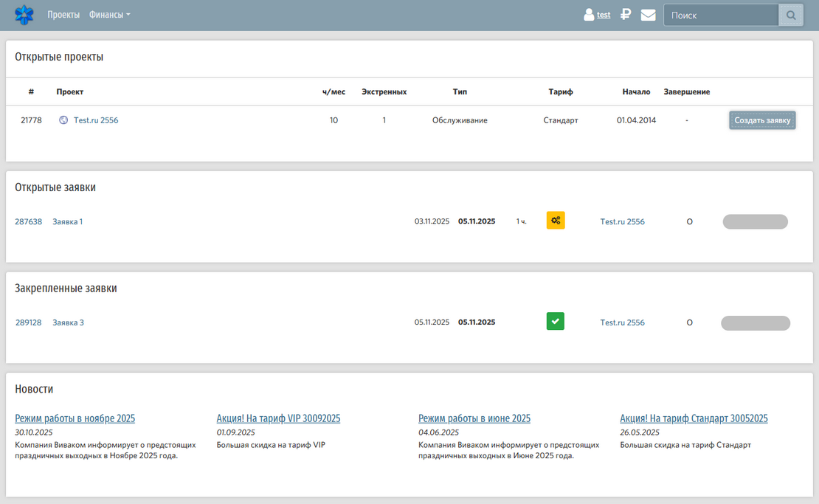Screen dimensions: 819x504
Task: Click the green checkmark status icon
Action: (556, 321)
